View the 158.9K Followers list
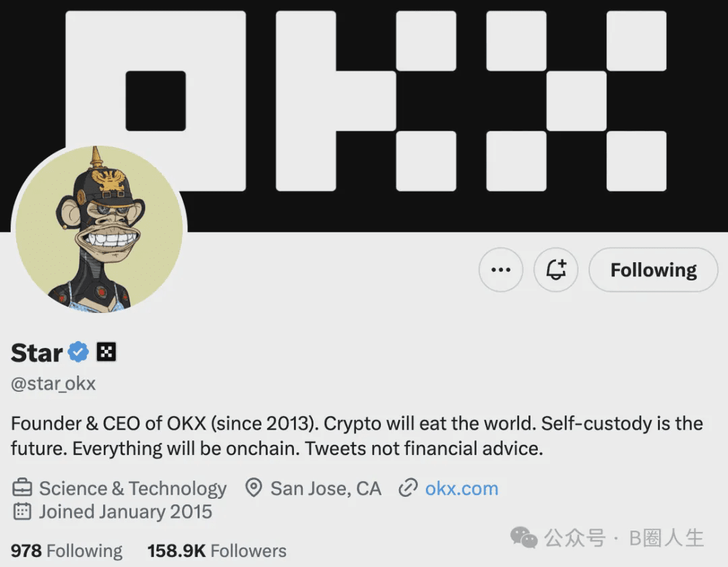Viewport: 728px width, 567px height. [x=216, y=550]
